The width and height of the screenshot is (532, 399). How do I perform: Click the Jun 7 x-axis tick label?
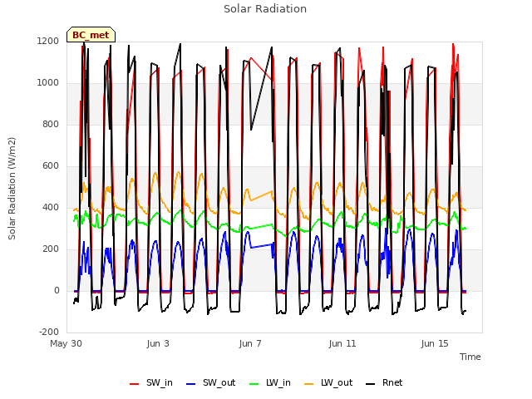click(250, 343)
